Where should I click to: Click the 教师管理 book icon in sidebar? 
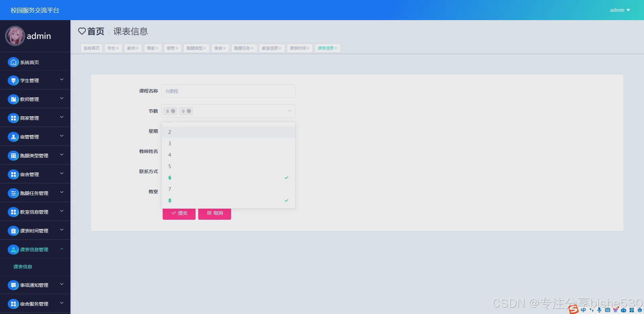pos(13,99)
